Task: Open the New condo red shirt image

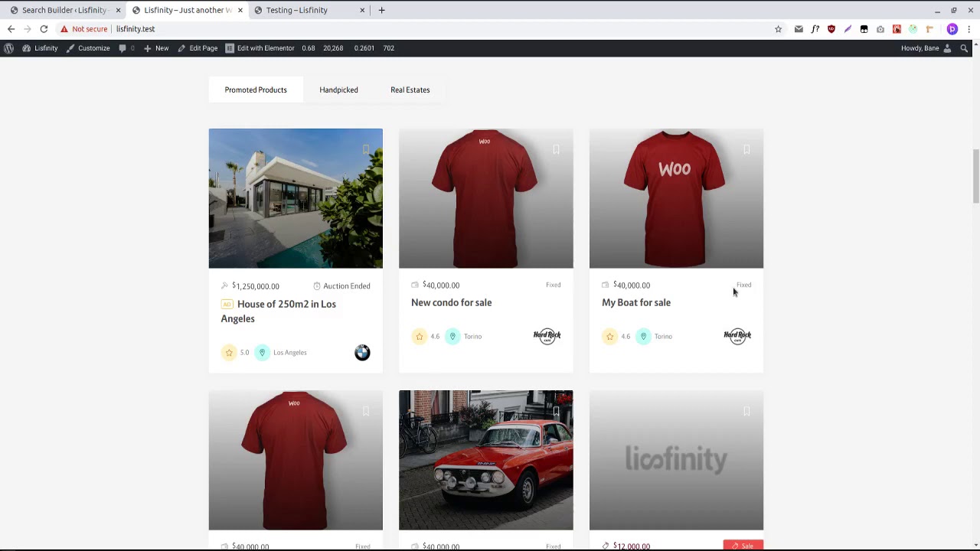Action: pyautogui.click(x=486, y=198)
